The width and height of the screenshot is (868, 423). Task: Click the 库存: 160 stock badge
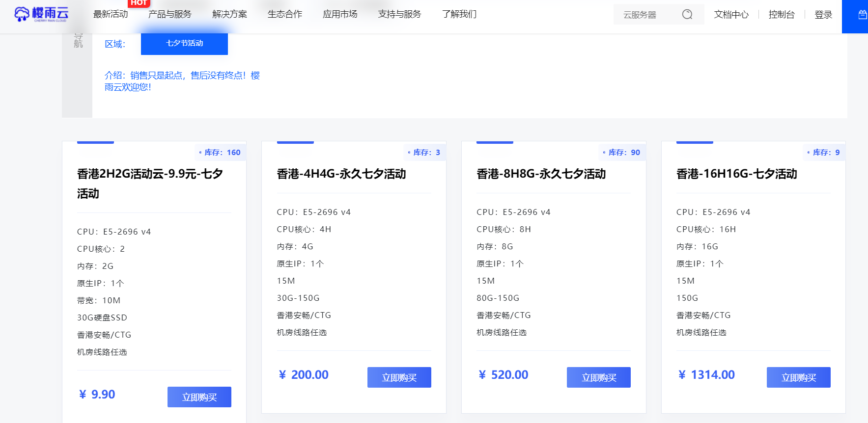[x=220, y=152]
